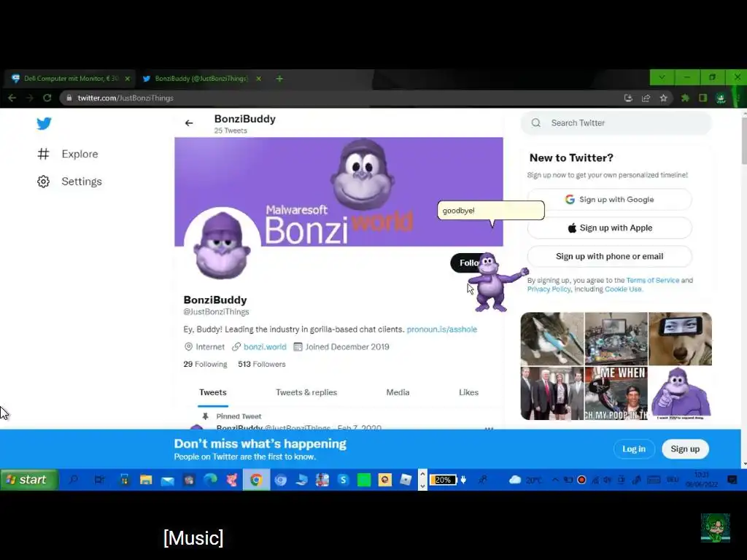
Task: Switch to the Media tab
Action: point(398,392)
